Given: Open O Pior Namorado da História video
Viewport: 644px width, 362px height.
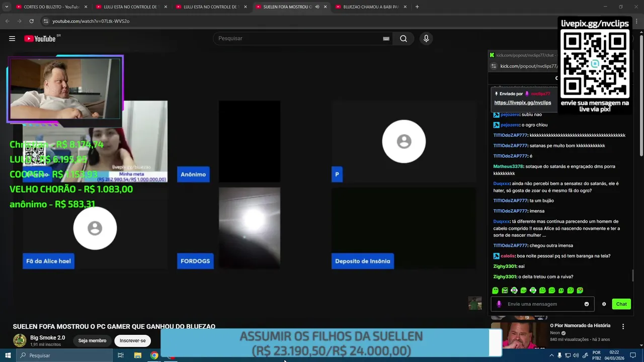Looking at the screenshot, I should 580,326.
